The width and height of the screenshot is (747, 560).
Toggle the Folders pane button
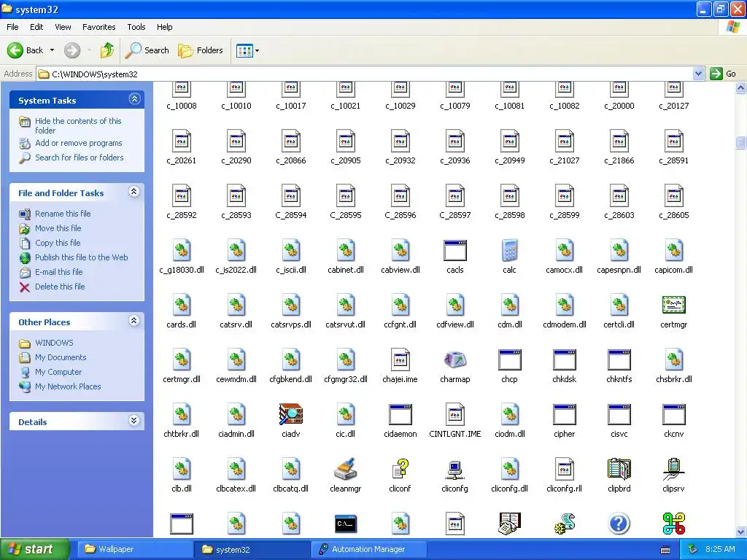pos(201,50)
